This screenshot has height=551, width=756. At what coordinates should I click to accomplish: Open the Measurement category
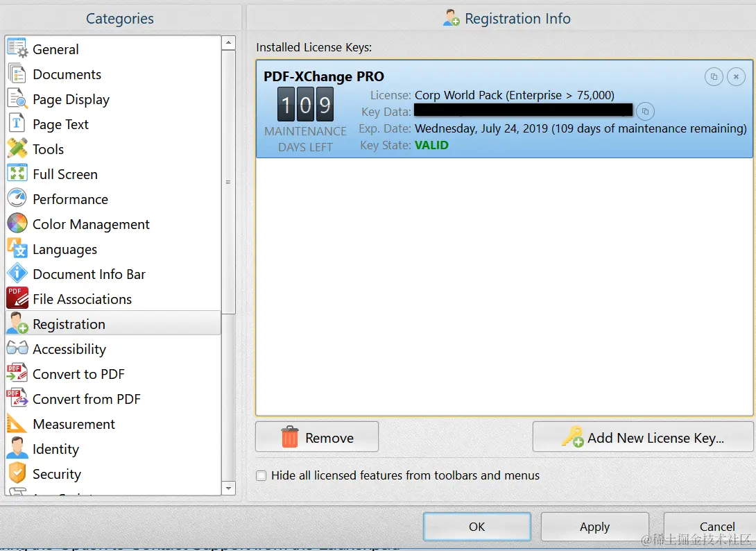(x=113, y=424)
